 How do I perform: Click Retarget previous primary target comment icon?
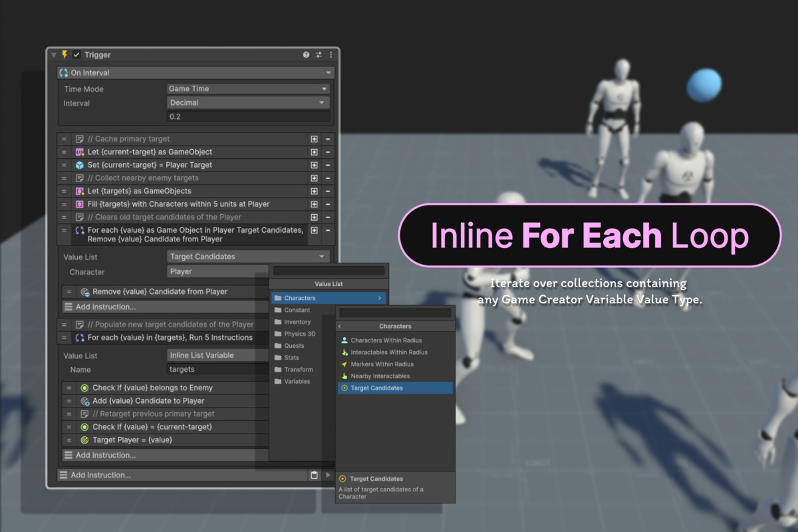(84, 414)
